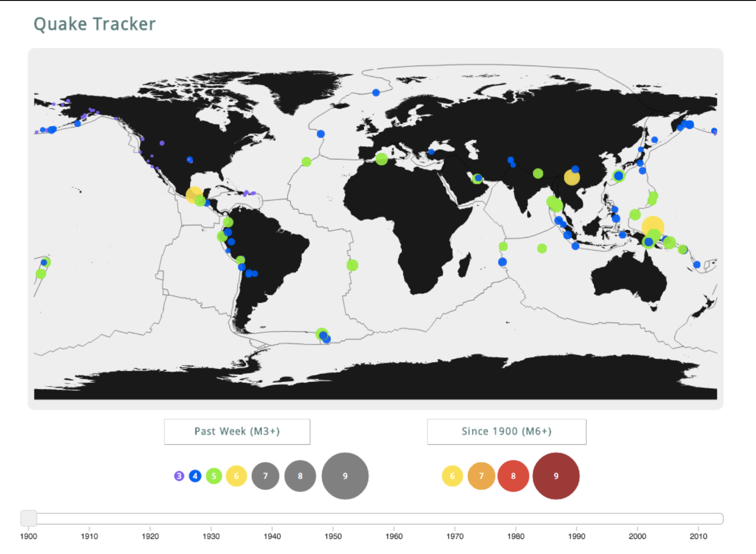Click the magnitude 6 yellow circle under Past Week

tap(236, 476)
